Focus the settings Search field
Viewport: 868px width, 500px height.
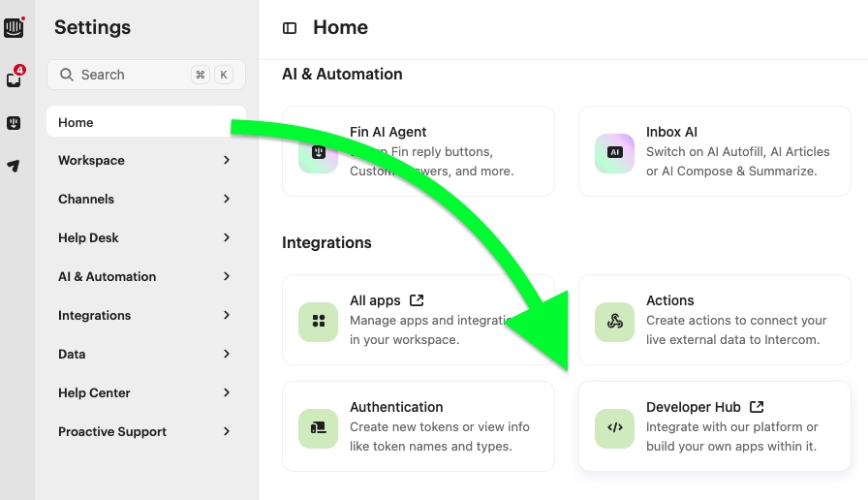click(146, 75)
